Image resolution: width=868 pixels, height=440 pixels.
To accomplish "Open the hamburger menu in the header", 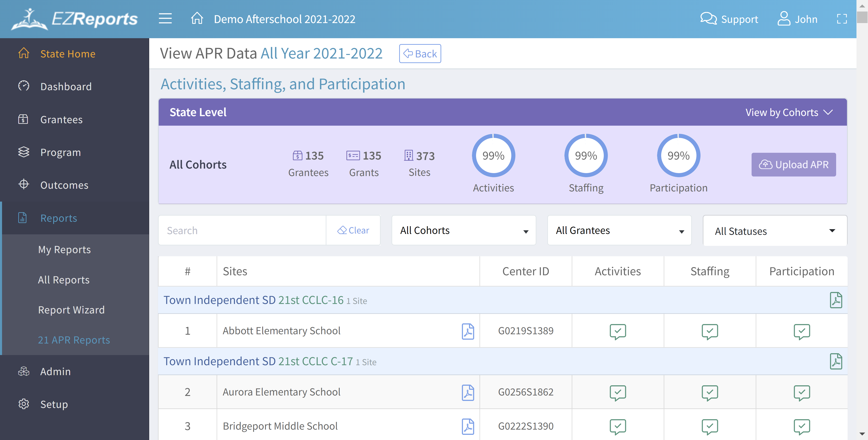I will (165, 19).
